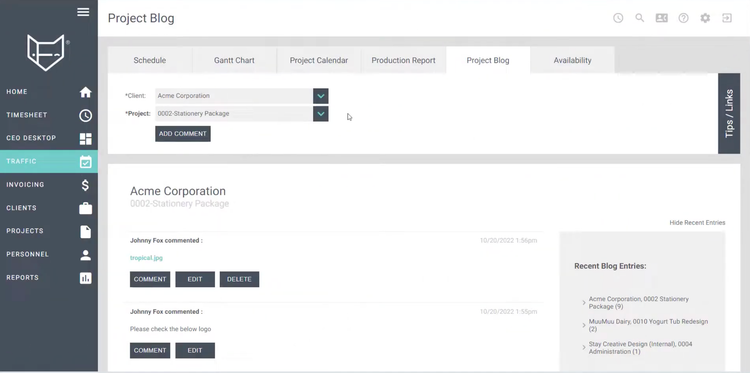Switch to the Schedule tab
The height and width of the screenshot is (373, 750).
click(150, 60)
